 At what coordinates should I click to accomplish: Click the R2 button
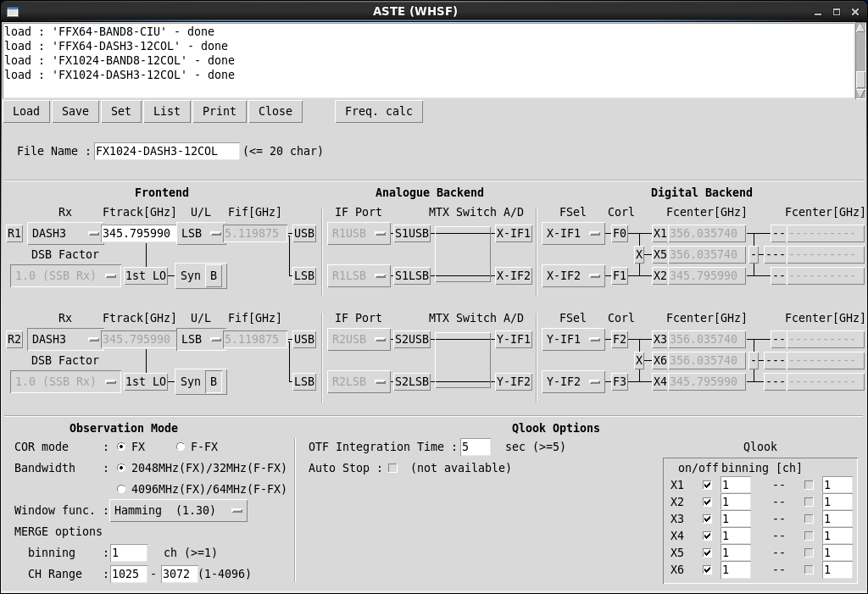point(14,339)
